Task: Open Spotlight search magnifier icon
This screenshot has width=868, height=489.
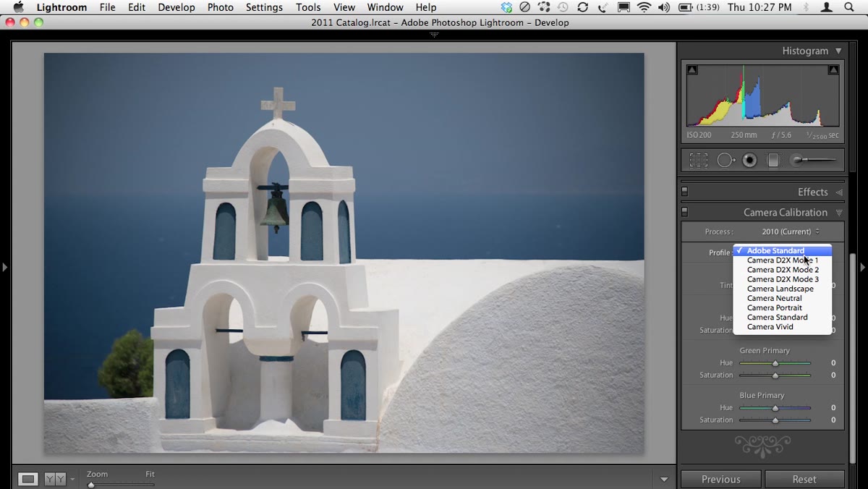Action: (x=849, y=7)
